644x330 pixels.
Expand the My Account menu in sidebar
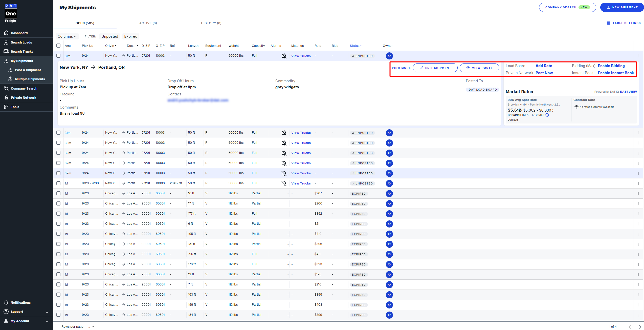[47, 321]
